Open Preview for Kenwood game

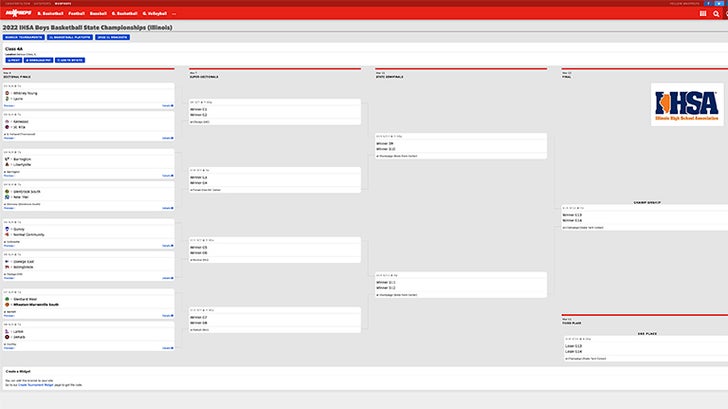pyautogui.click(x=9, y=138)
